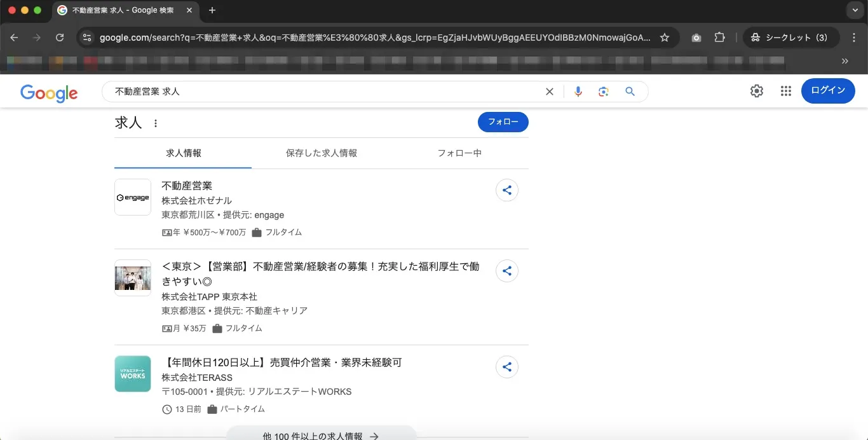Image resolution: width=868 pixels, height=440 pixels.
Task: Start voice search with microphone icon
Action: (578, 92)
